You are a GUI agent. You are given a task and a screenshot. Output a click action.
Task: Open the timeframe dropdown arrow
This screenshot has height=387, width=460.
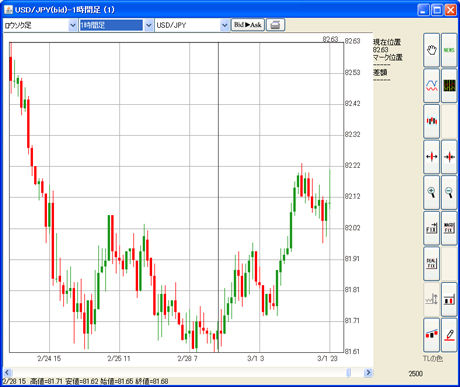149,25
